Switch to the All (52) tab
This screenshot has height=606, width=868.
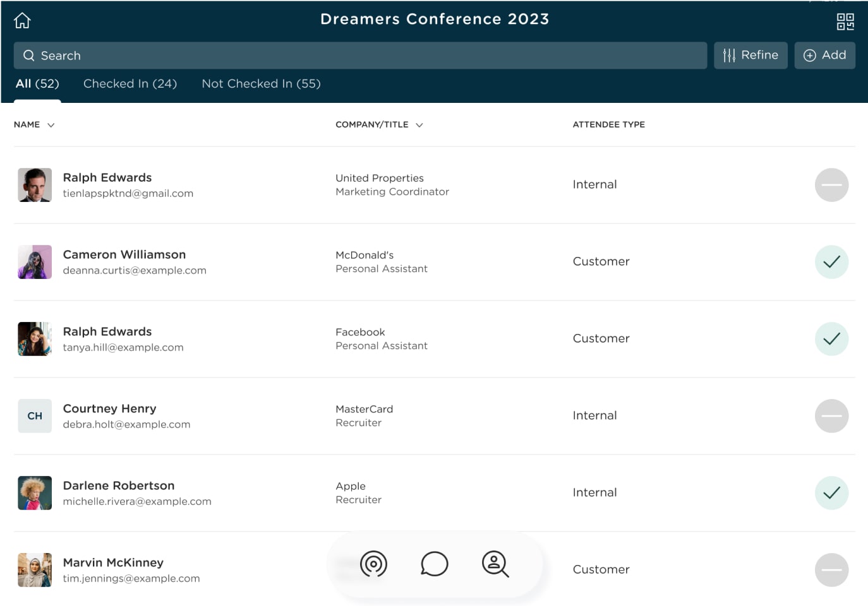click(37, 83)
